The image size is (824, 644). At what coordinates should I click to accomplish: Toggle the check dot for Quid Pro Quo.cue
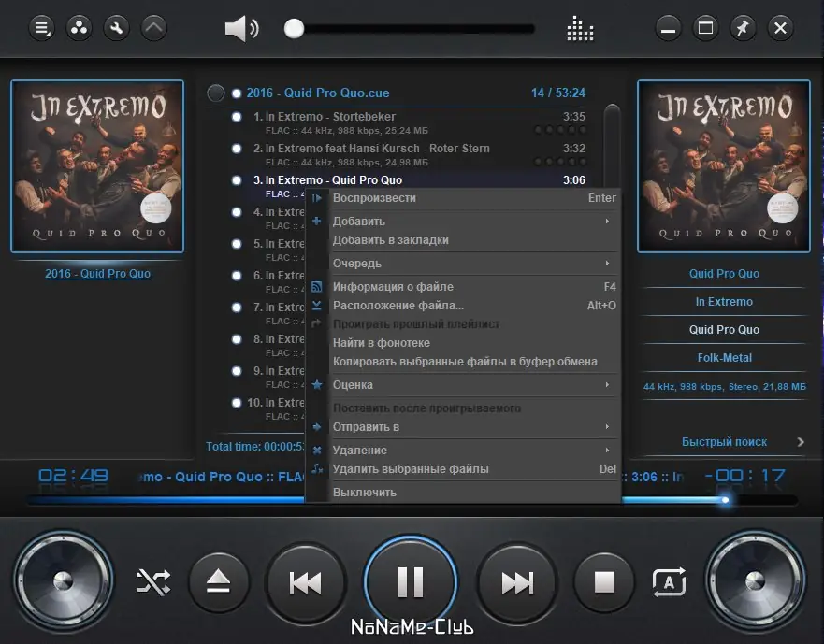tap(237, 93)
